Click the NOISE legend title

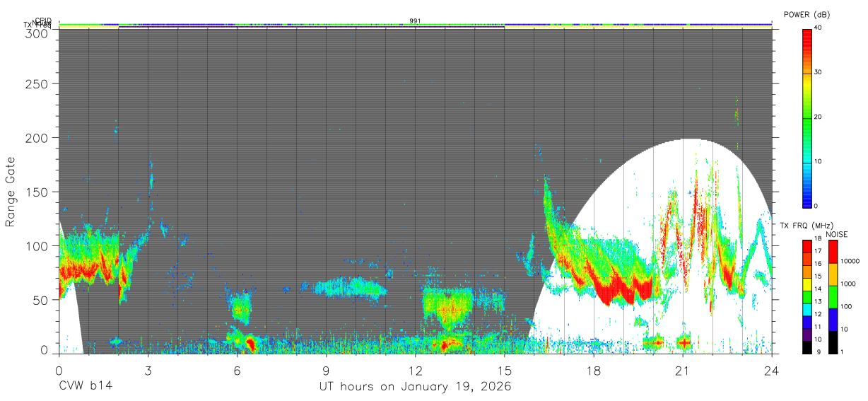(x=837, y=234)
